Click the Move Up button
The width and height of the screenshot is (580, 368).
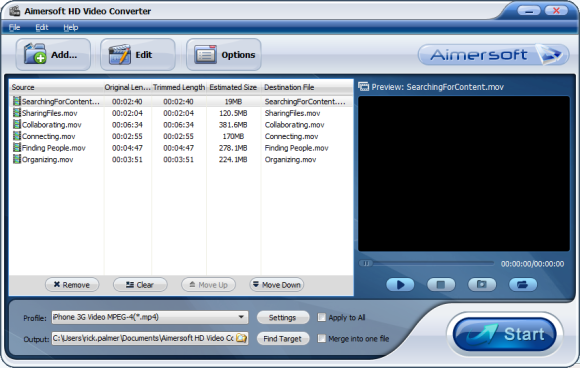tap(208, 285)
